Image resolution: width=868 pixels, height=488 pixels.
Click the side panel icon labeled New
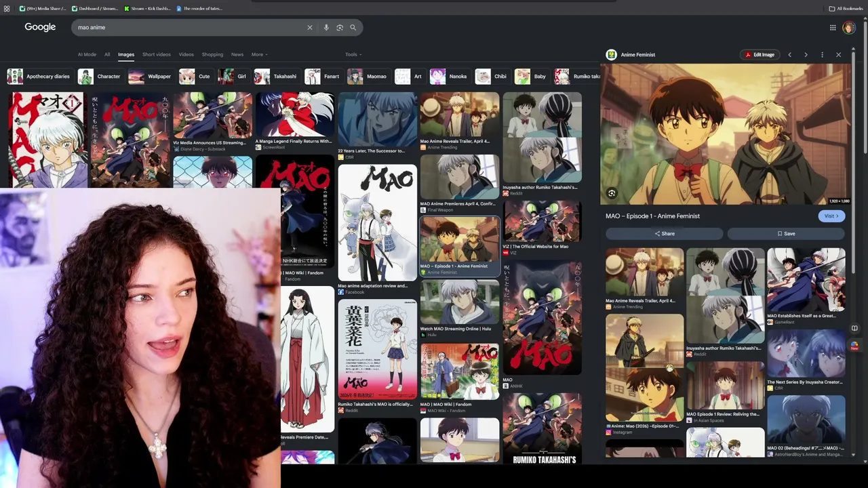pyautogui.click(x=854, y=346)
